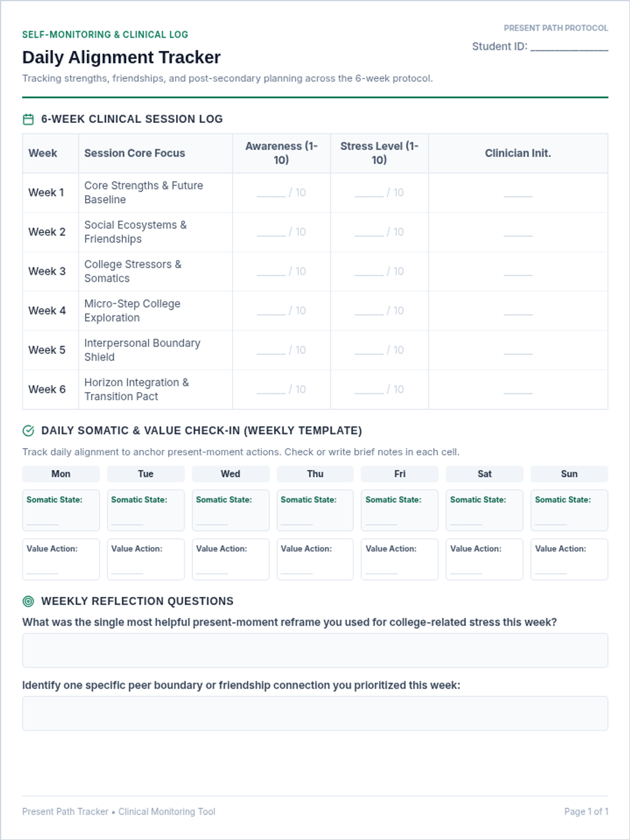Image resolution: width=630 pixels, height=840 pixels.
Task: Click the Week 5 Stress Level blank
Action: point(369,351)
